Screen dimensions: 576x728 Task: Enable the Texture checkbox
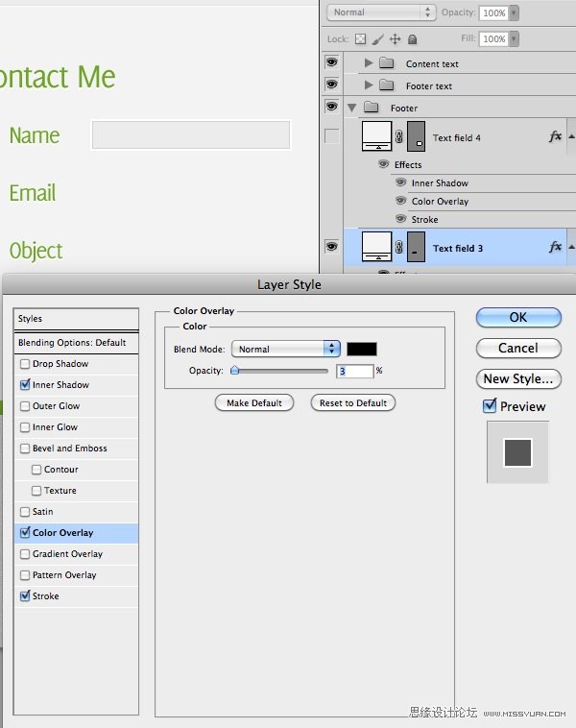pyautogui.click(x=36, y=491)
